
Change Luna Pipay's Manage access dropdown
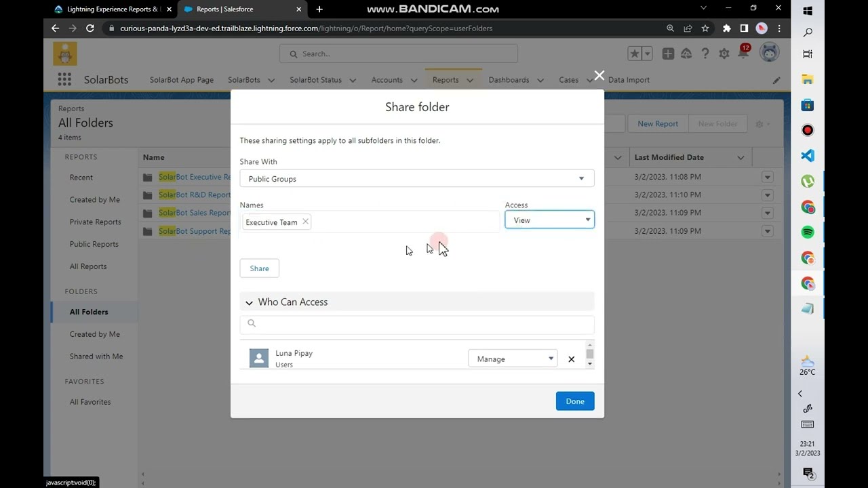(513, 359)
